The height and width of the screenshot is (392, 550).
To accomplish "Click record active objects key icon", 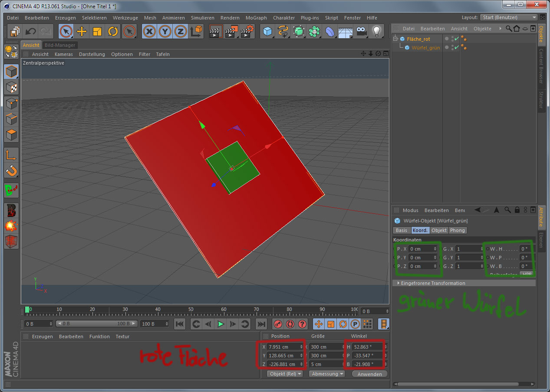I will pyautogui.click(x=278, y=324).
